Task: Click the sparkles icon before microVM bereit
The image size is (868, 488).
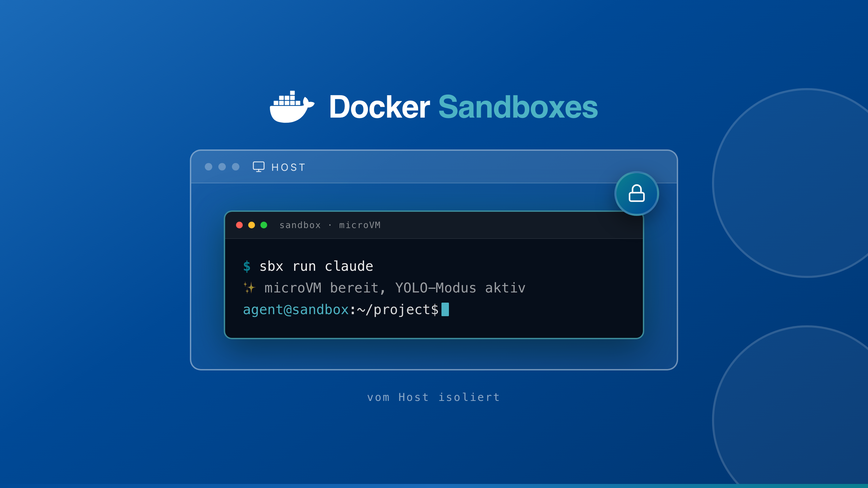Action: click(249, 288)
